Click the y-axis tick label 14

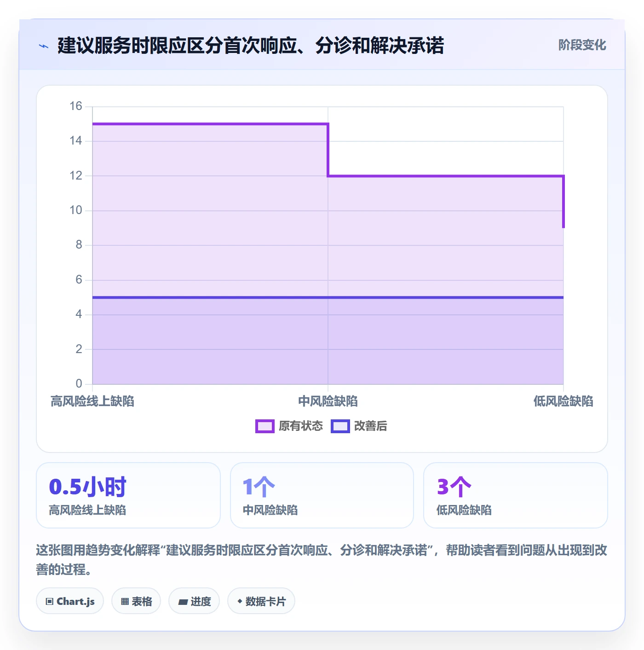click(x=76, y=141)
